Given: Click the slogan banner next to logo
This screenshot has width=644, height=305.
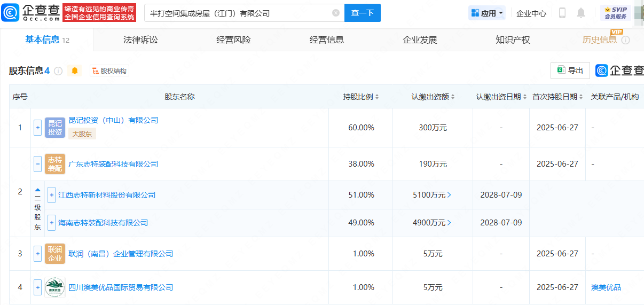Looking at the screenshot, I should (99, 12).
